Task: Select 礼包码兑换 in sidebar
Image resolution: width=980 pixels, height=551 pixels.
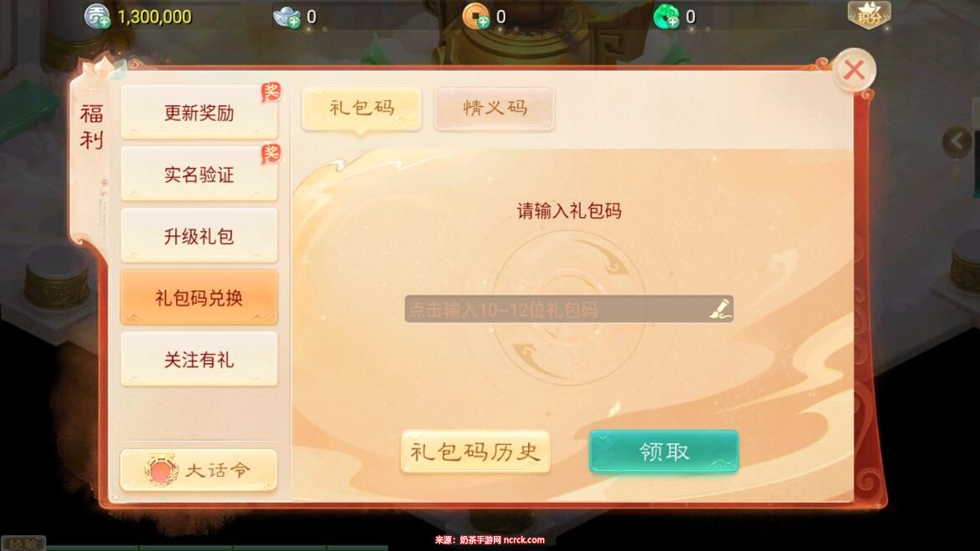Action: click(199, 297)
